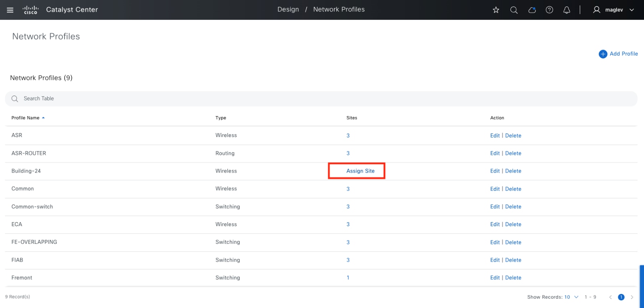Viewport: 644px width, 308px height.
Task: Open the global search magnifier icon
Action: click(514, 10)
